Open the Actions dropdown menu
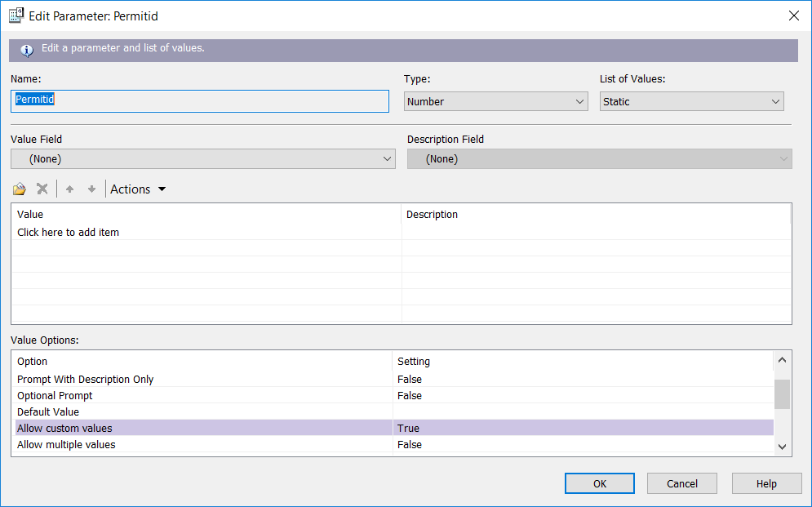 pos(138,189)
